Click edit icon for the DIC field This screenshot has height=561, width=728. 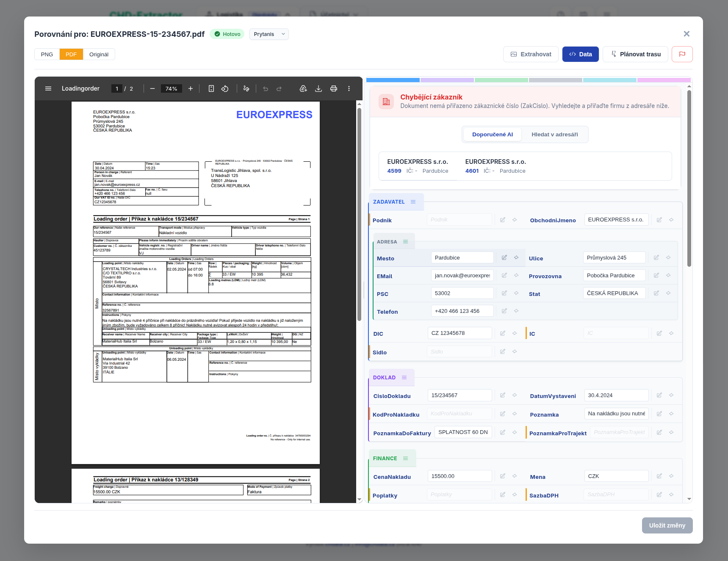pyautogui.click(x=503, y=333)
